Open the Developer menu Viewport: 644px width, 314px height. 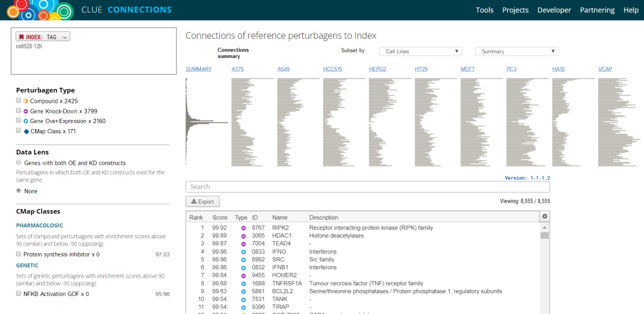point(554,10)
